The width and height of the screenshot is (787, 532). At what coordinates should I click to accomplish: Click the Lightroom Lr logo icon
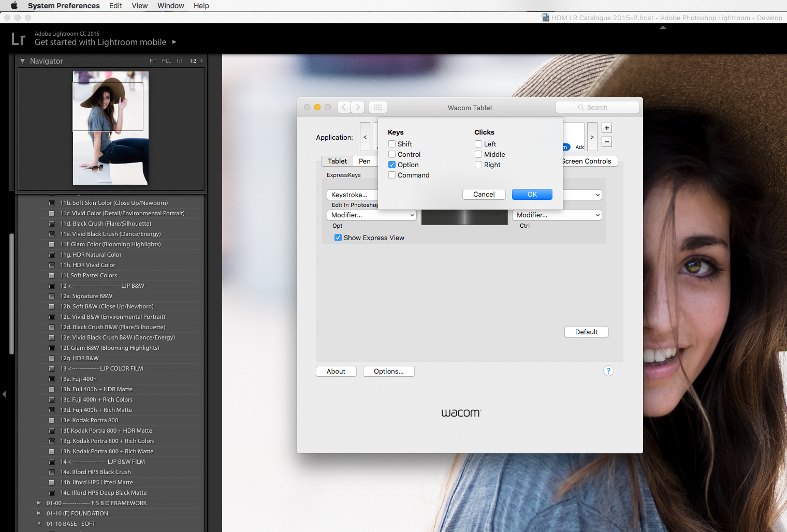18,38
